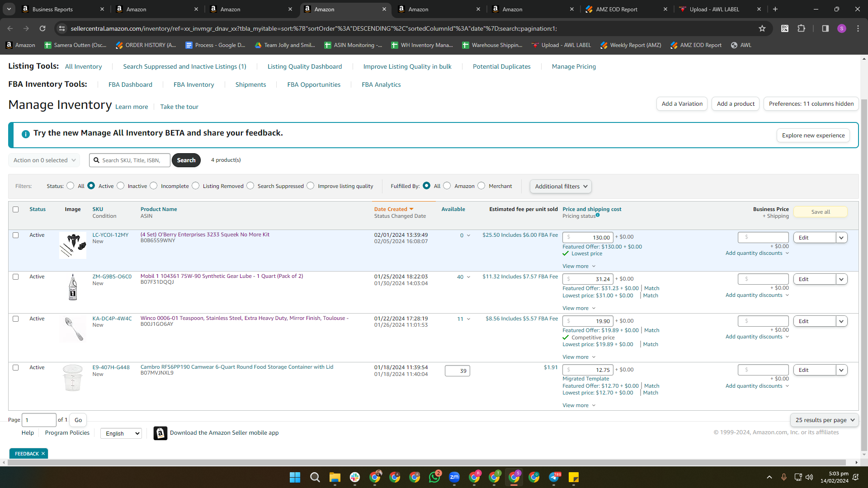This screenshot has height=488, width=868.
Task: Expand Add quantity discounts for Cambro container
Action: tap(757, 386)
